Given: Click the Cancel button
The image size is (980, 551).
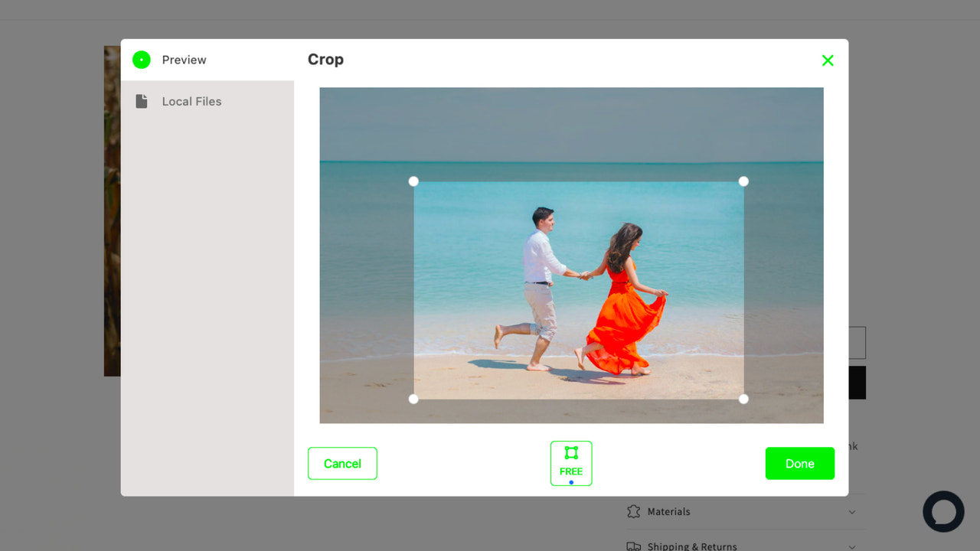Looking at the screenshot, I should tap(342, 463).
